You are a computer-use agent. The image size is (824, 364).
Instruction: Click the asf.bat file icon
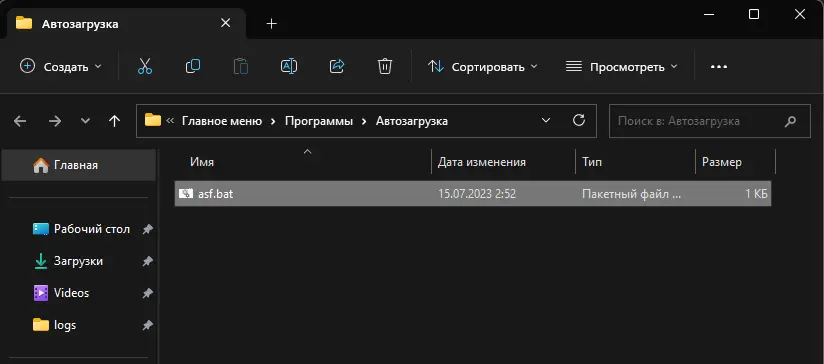pos(186,193)
